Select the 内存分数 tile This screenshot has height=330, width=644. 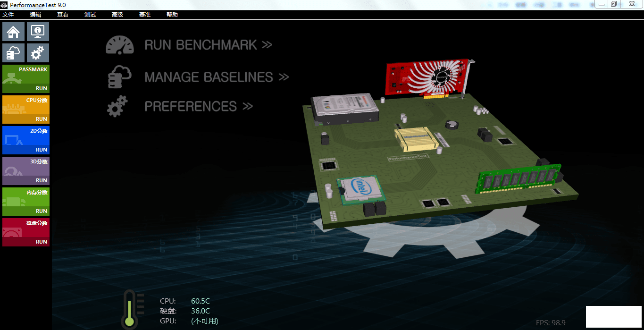[26, 202]
